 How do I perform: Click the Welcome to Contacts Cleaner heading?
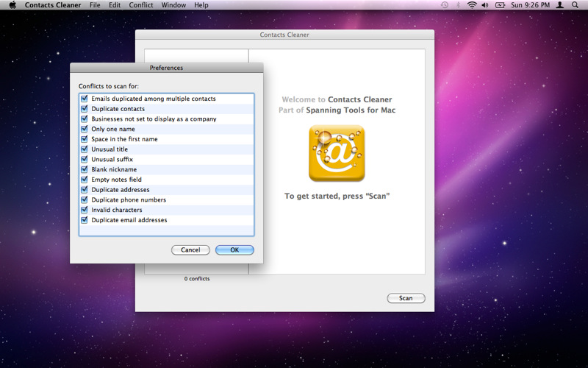(x=337, y=99)
